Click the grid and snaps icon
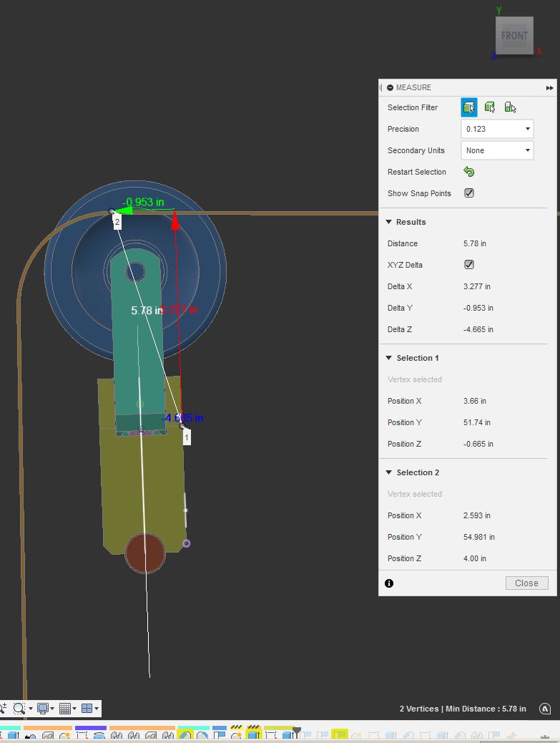 65,709
